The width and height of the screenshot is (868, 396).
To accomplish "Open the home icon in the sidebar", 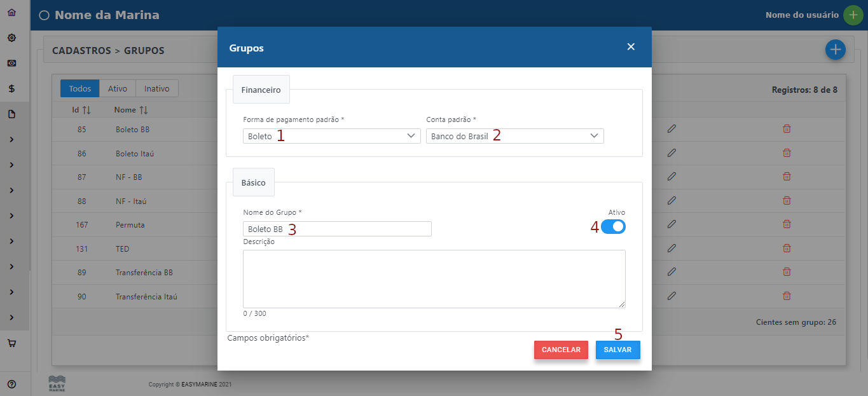I will pos(11,13).
